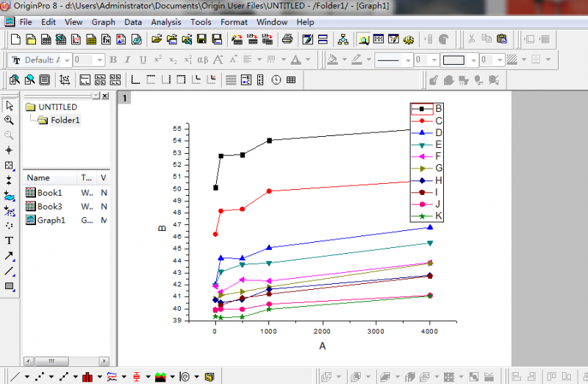Screen dimensions: 588x384
Task: Toggle Bold text formatting
Action: pyautogui.click(x=113, y=60)
